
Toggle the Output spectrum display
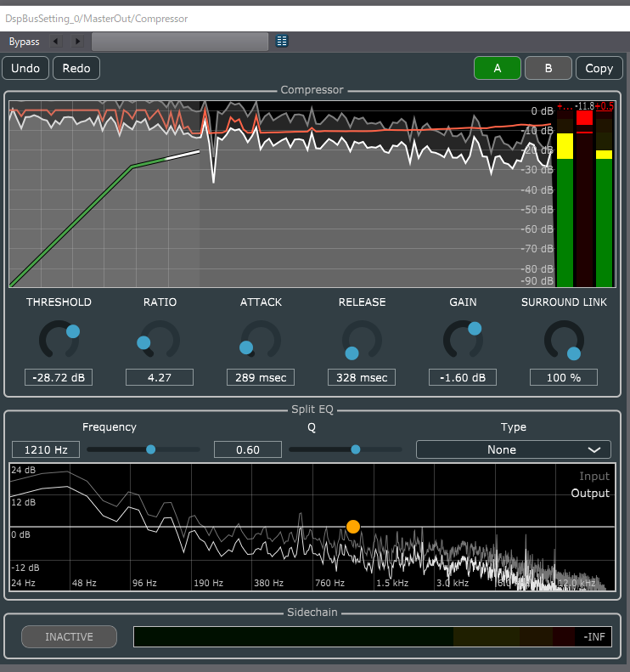(590, 494)
